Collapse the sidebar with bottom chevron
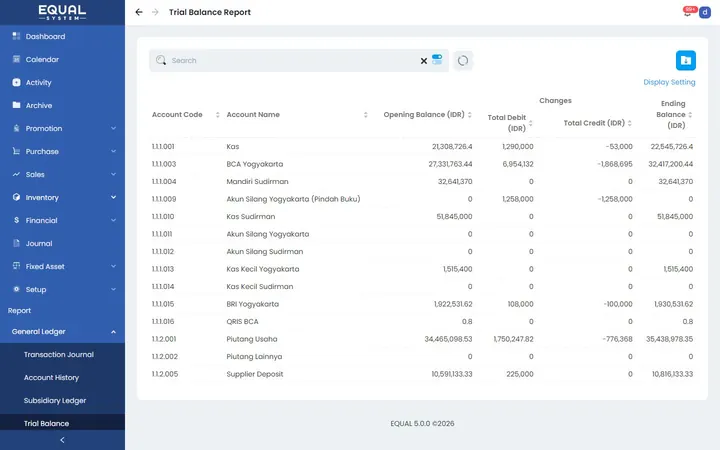The height and width of the screenshot is (450, 720). tap(62, 440)
